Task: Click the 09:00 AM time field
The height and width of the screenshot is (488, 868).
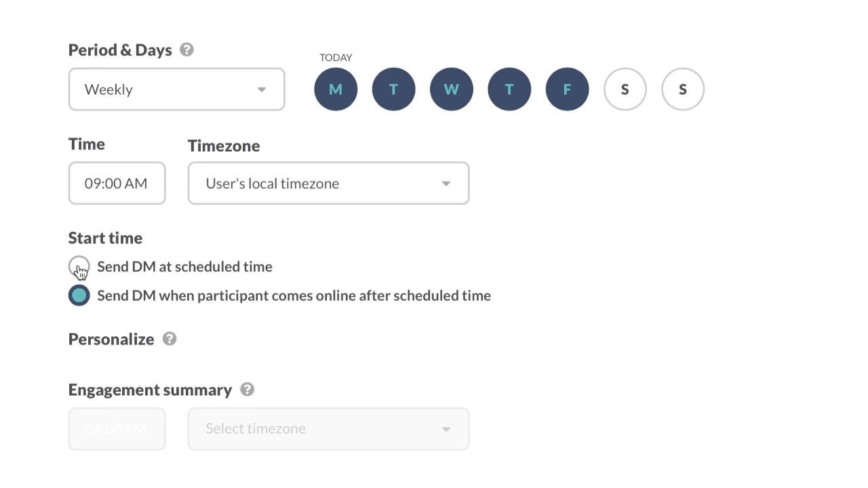Action: point(117,183)
